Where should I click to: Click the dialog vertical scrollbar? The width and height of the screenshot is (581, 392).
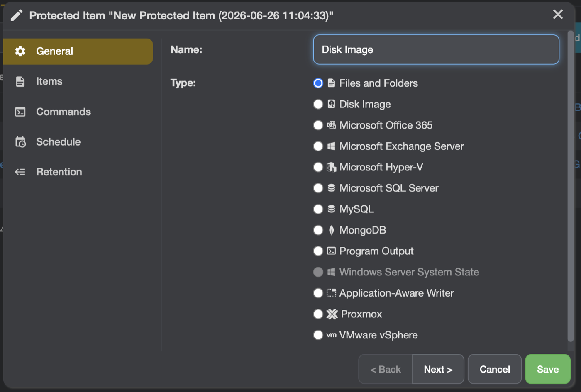point(571,186)
